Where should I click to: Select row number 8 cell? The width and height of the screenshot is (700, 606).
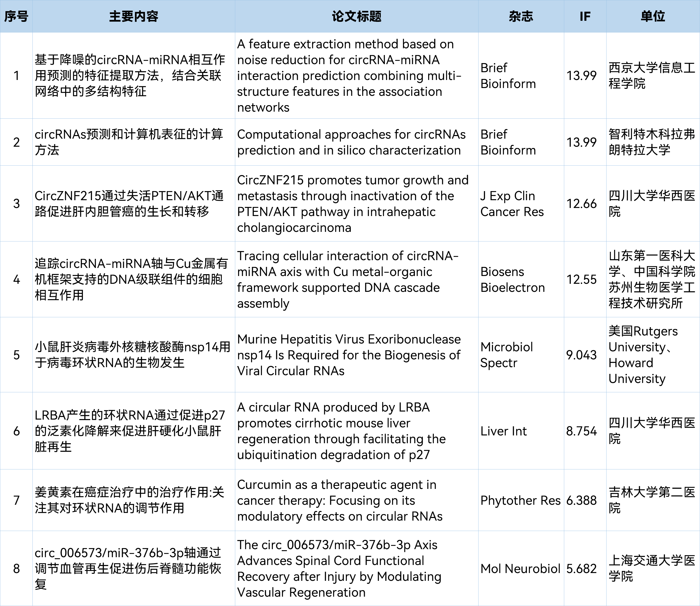pyautogui.click(x=16, y=568)
